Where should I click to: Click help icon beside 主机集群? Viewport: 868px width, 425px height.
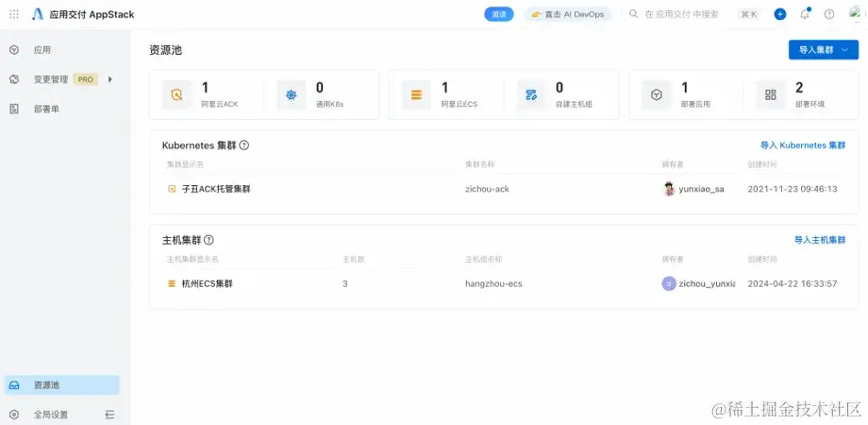[x=209, y=240]
